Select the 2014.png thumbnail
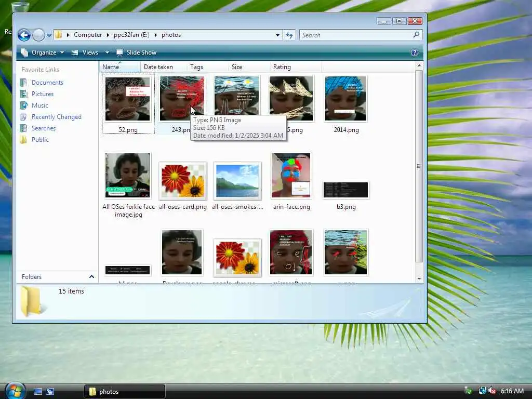Viewport: 532px width, 399px height. (x=345, y=99)
